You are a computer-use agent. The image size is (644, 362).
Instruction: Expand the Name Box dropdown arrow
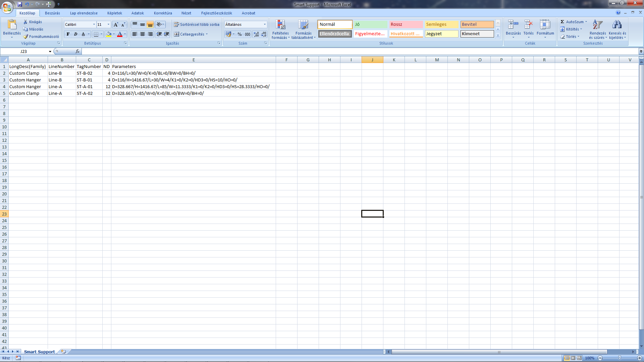pyautogui.click(x=50, y=51)
